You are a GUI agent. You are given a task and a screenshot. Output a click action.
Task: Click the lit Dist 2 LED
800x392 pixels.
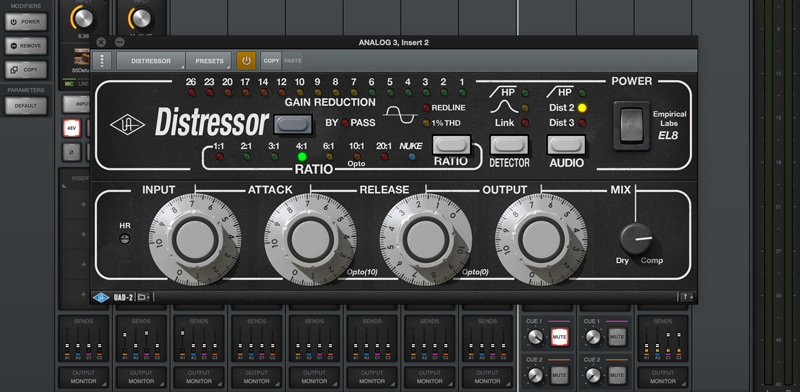pyautogui.click(x=582, y=108)
